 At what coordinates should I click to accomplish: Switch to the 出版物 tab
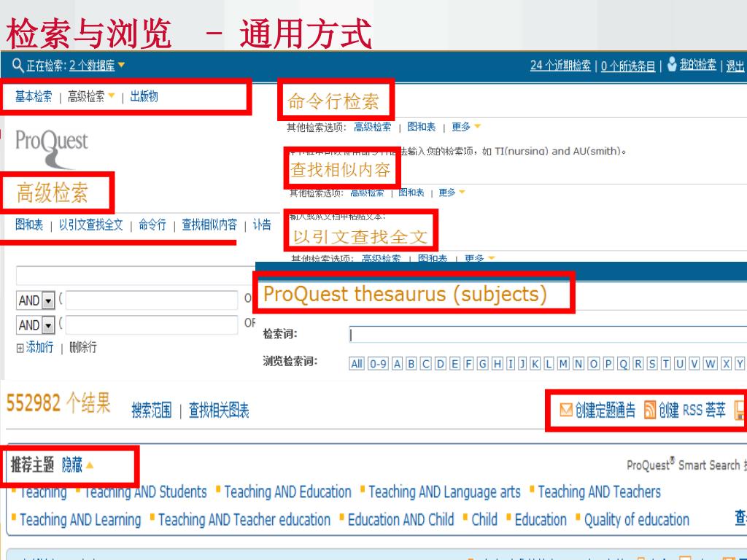pyautogui.click(x=144, y=96)
